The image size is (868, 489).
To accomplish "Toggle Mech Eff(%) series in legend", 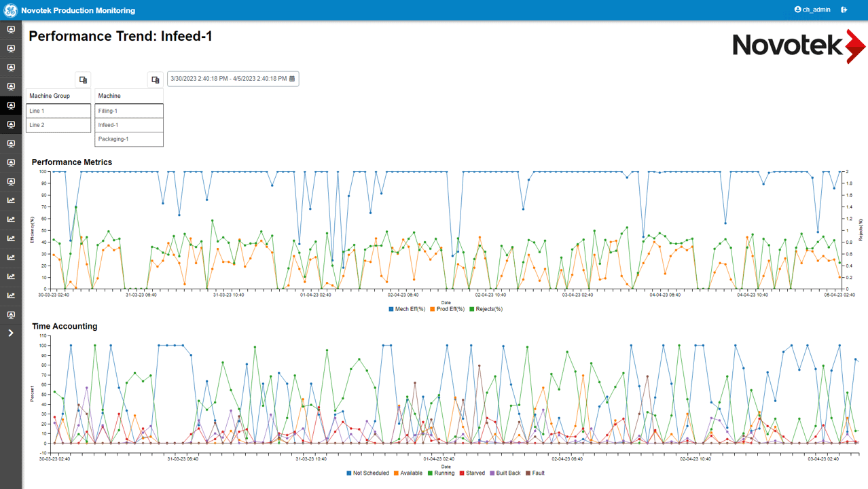I will (407, 309).
